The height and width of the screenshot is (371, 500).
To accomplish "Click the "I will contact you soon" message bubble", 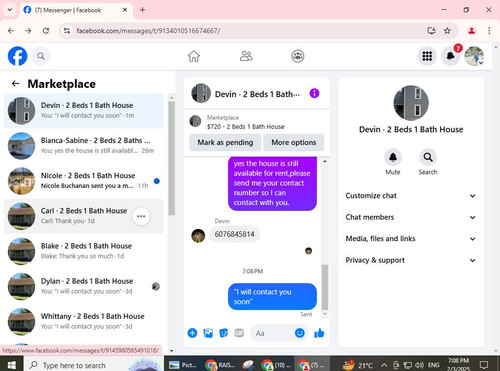I will pos(272,297).
